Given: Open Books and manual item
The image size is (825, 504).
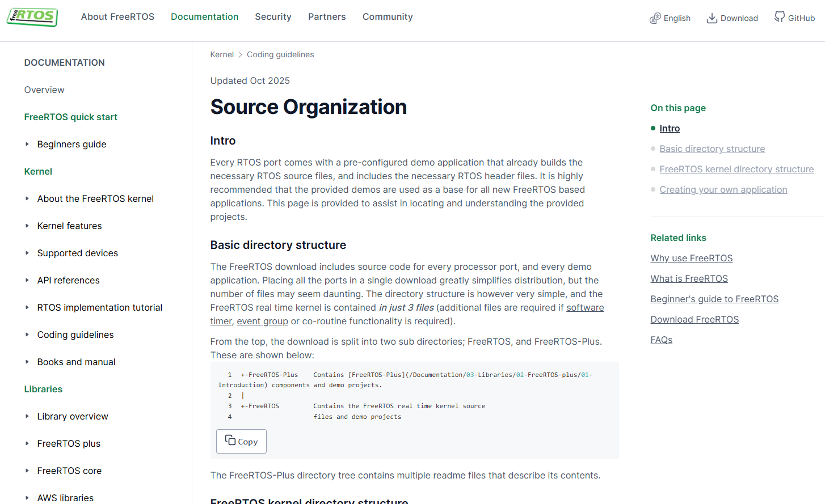Looking at the screenshot, I should pyautogui.click(x=77, y=362).
